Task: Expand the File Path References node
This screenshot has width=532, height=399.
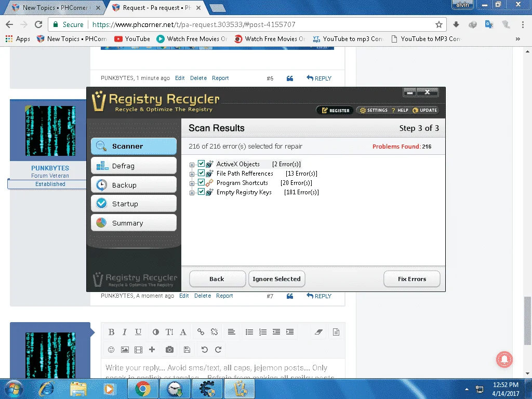Action: tap(192, 174)
